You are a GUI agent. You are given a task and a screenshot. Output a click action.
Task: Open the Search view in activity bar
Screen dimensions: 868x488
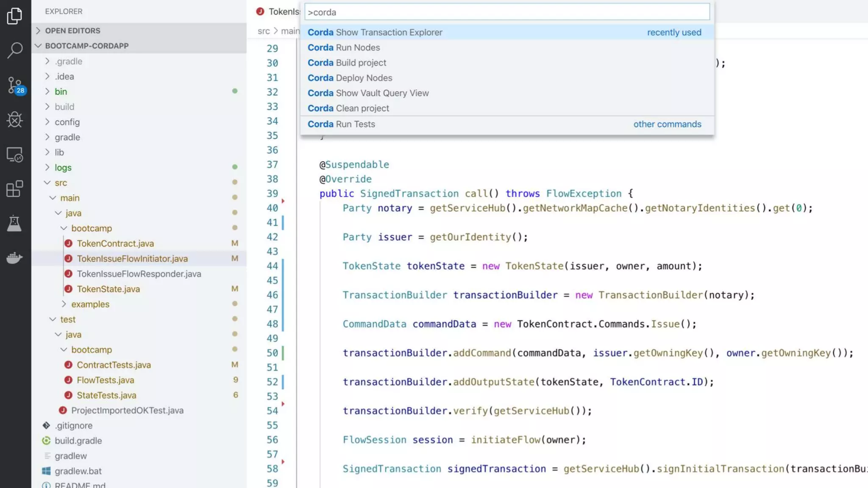(15, 50)
